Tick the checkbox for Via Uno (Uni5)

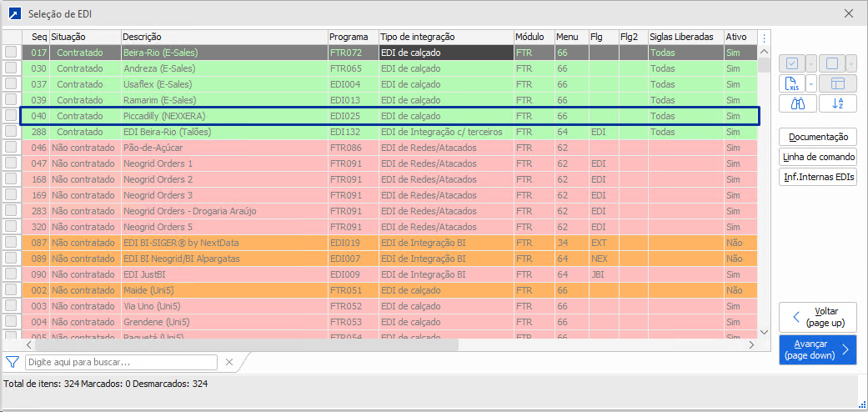(11, 306)
